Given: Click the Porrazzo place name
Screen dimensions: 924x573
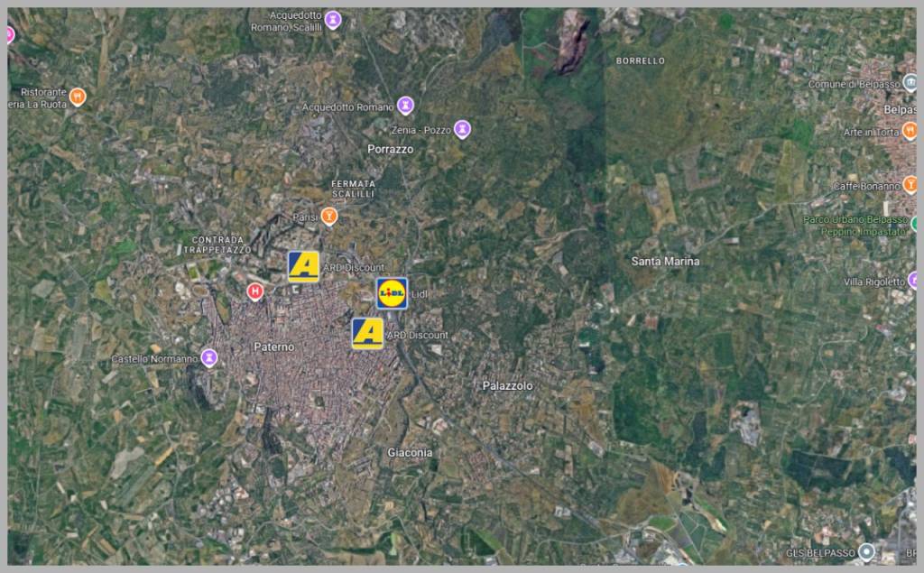Looking at the screenshot, I should pos(390,149).
